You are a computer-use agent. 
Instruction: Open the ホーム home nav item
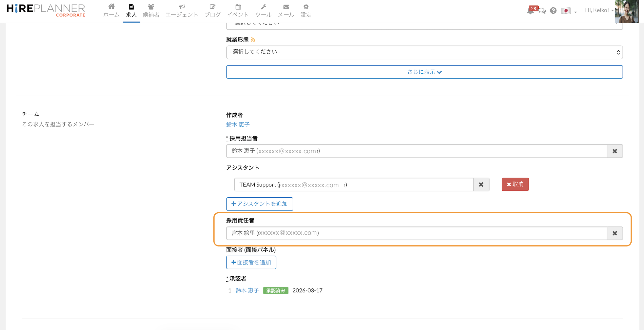click(x=111, y=11)
